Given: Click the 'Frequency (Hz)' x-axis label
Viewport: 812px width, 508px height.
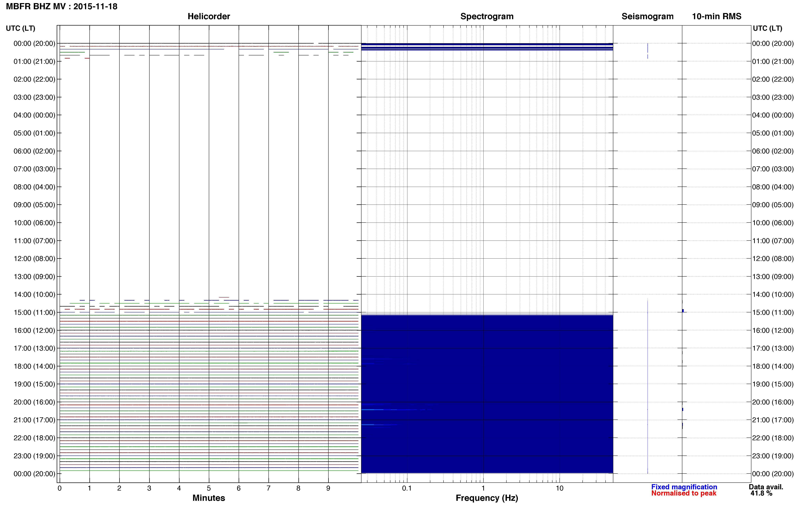Looking at the screenshot, I should click(487, 498).
